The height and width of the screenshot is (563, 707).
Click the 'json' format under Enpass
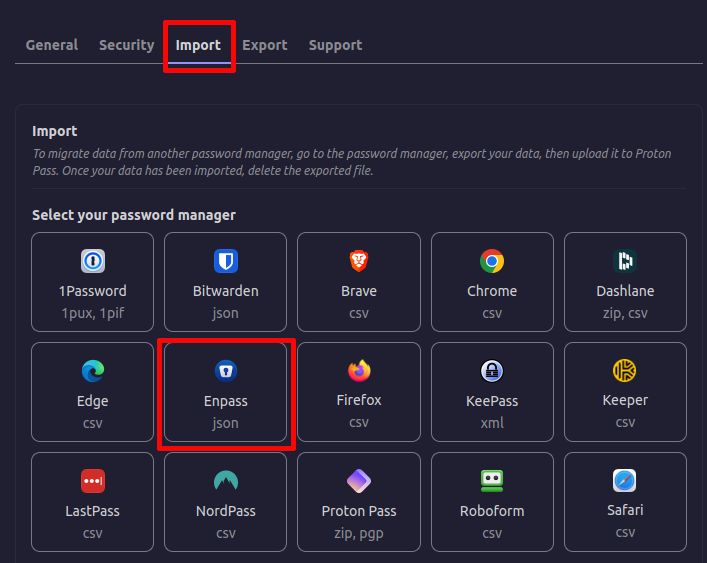225,423
